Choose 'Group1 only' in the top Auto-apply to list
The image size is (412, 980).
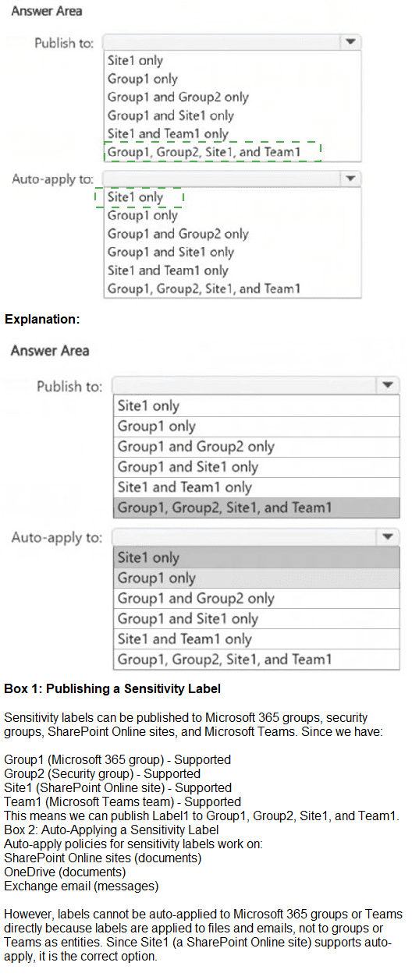coord(143,215)
